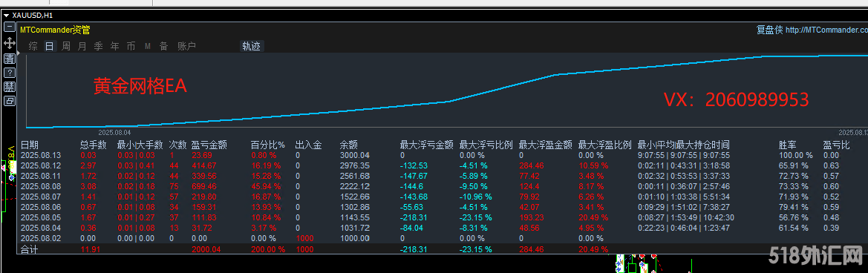The image size is (868, 273).
Task: Click the 盈亏比 column header
Action: coord(837,145)
